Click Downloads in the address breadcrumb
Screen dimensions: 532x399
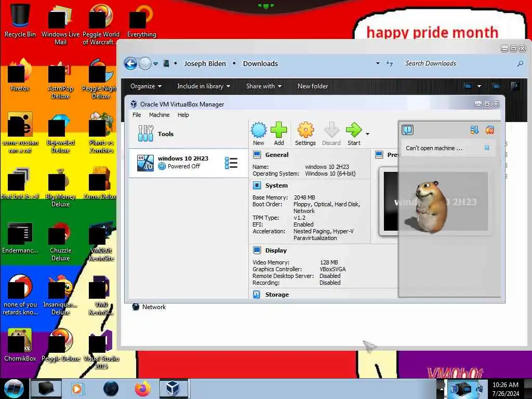260,63
